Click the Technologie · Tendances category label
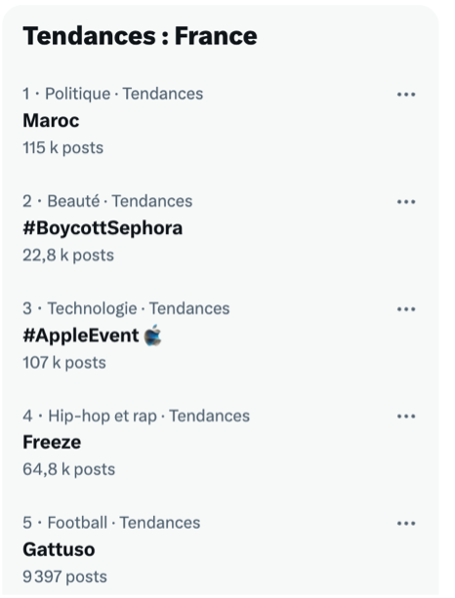The height and width of the screenshot is (598, 455). 138,309
